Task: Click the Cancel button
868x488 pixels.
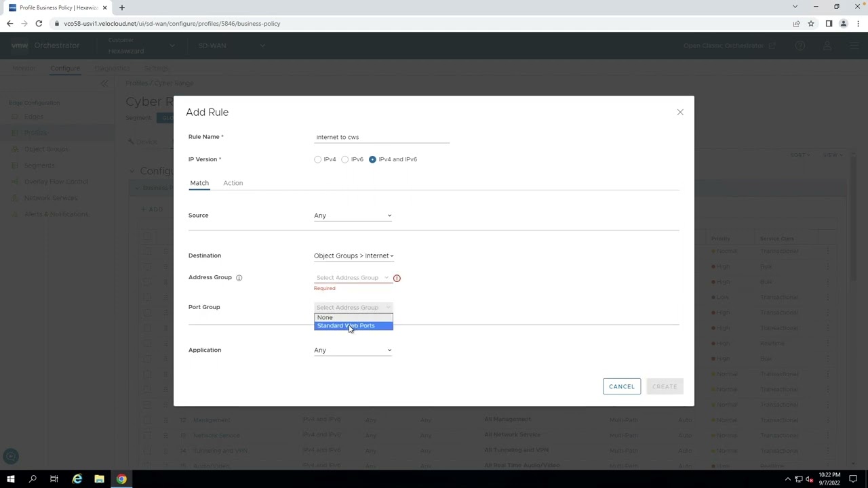Action: coord(621,386)
